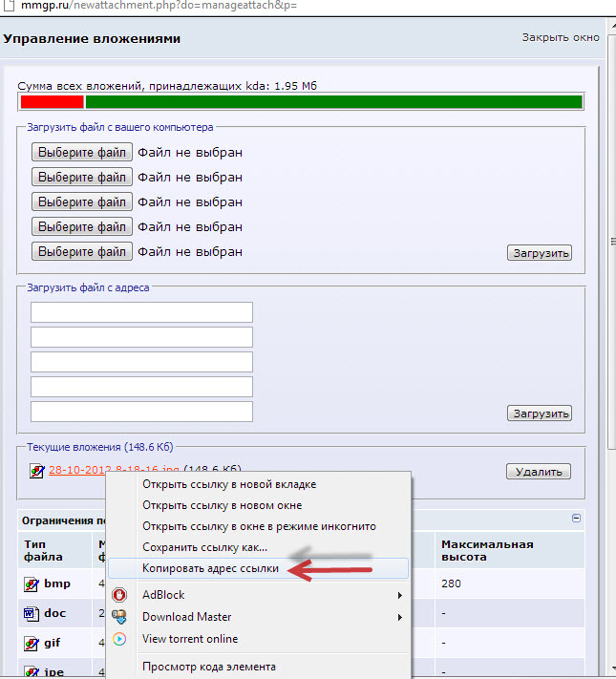The width and height of the screenshot is (616, 679).
Task: Click the mmgp.ru address bar URL
Action: coord(159,6)
